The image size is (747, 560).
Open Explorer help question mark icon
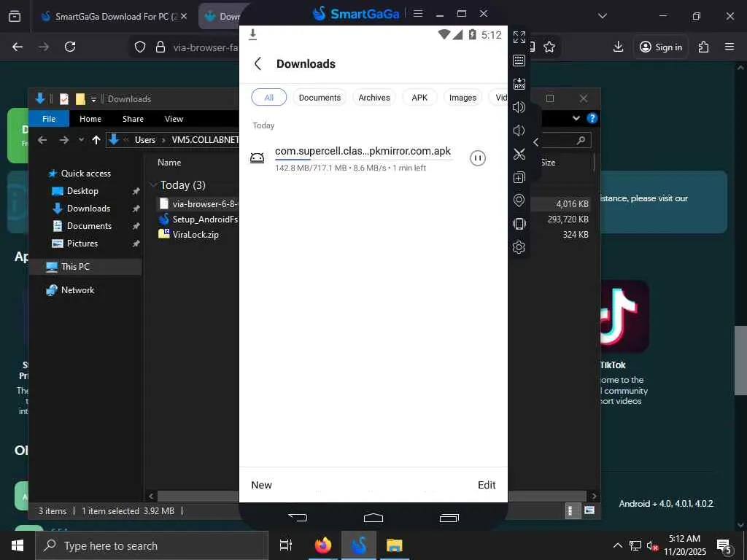click(x=592, y=118)
